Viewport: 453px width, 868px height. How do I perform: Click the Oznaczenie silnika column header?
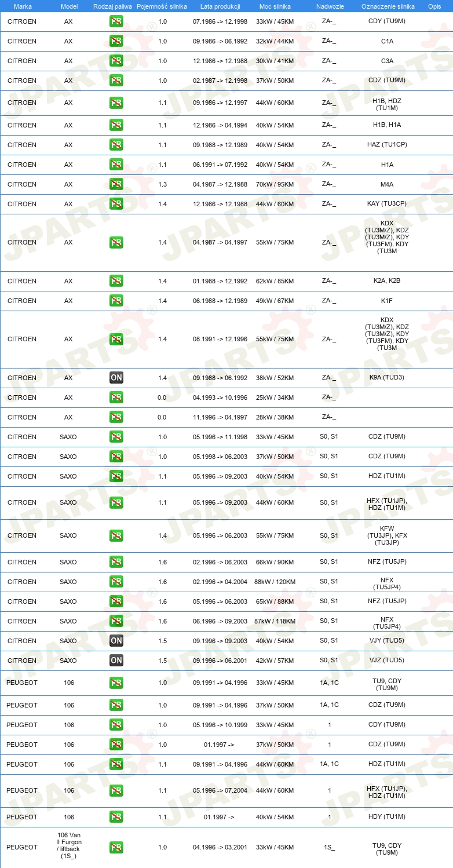tap(388, 6)
